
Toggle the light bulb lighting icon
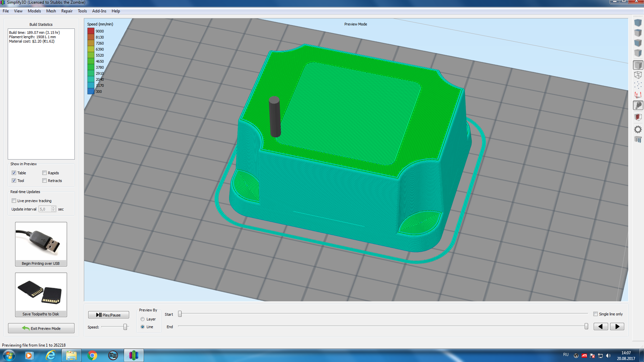(638, 106)
